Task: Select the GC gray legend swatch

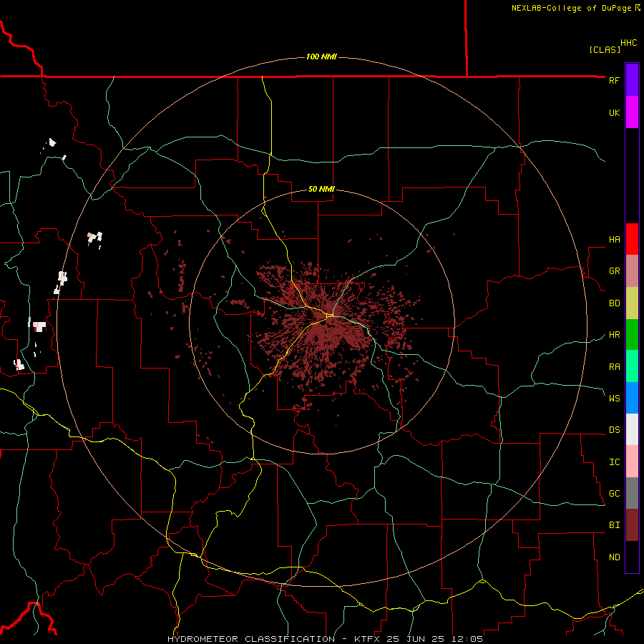Action: point(632,493)
